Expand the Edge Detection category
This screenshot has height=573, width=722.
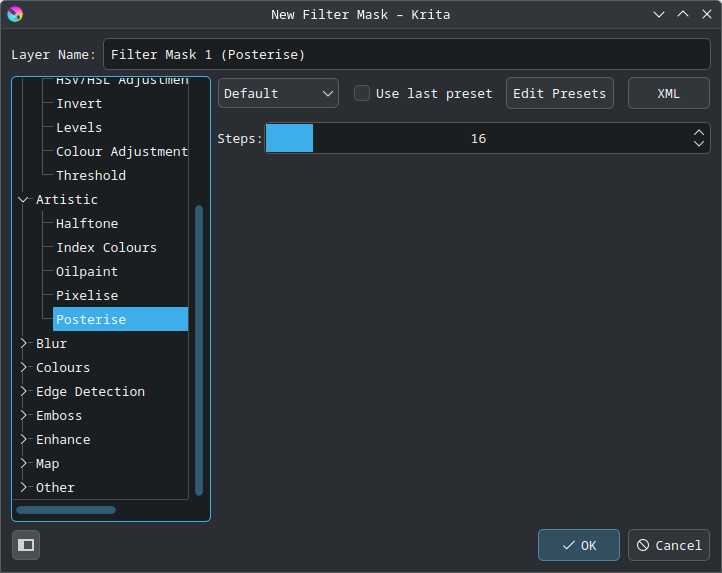point(24,392)
